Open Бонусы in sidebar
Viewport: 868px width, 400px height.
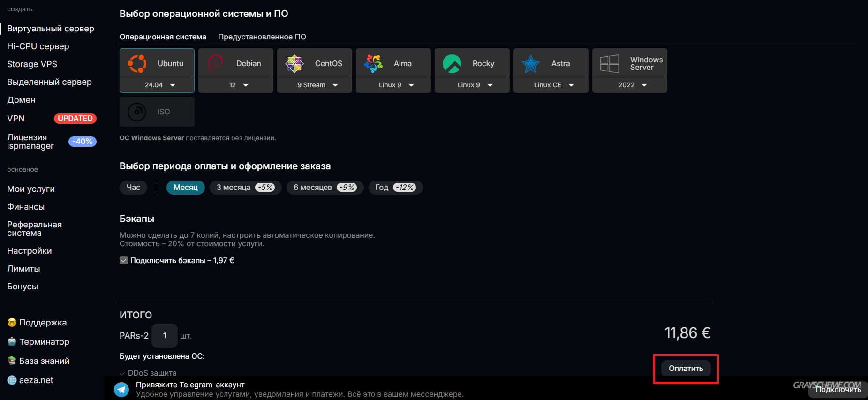pos(23,287)
